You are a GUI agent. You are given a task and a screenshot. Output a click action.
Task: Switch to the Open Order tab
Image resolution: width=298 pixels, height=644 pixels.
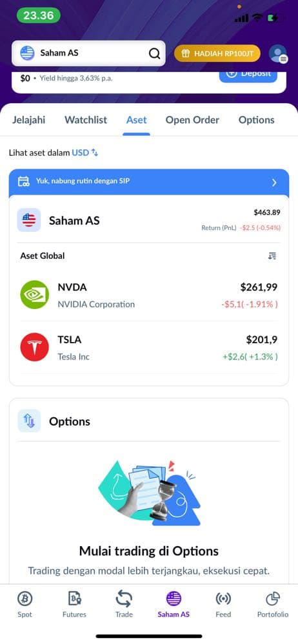click(192, 120)
